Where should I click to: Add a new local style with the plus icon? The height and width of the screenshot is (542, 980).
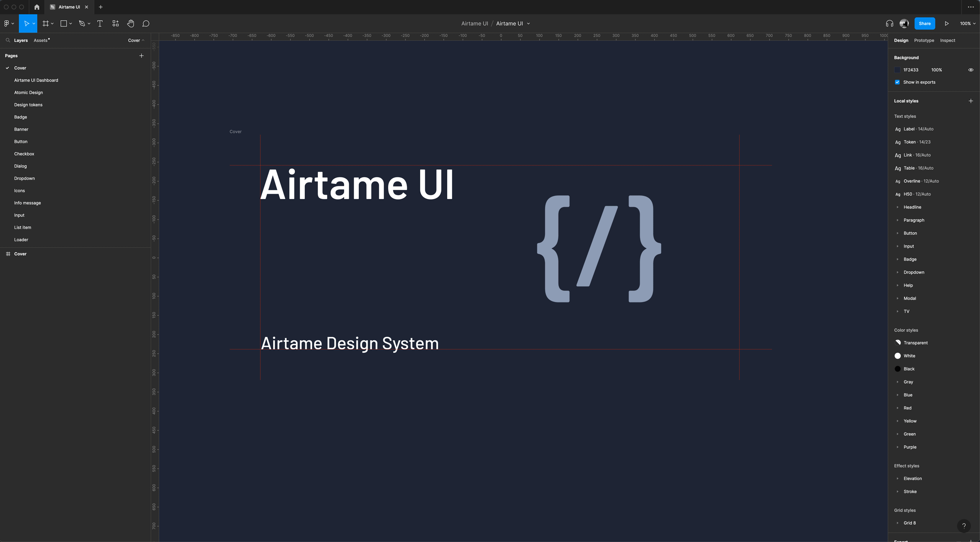pyautogui.click(x=971, y=101)
